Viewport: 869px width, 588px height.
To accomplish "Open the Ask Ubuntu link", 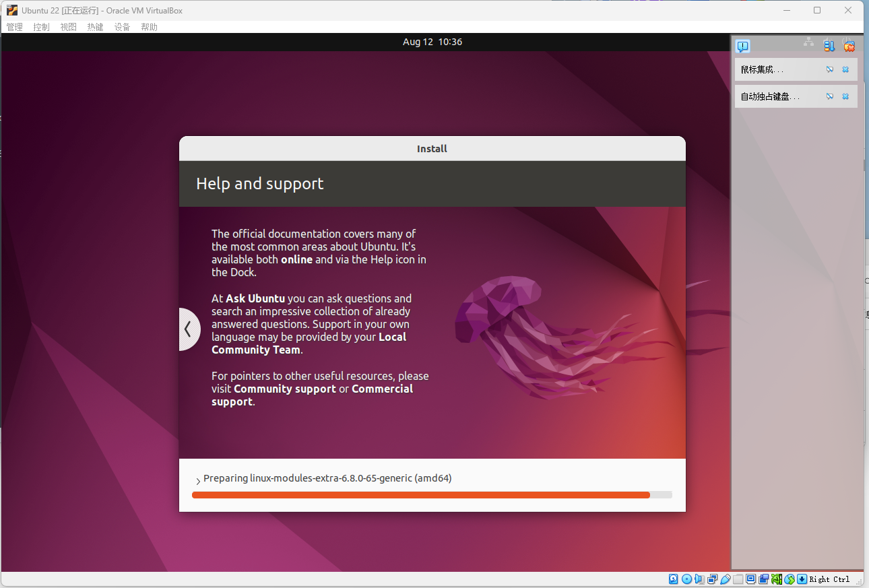I will click(255, 298).
